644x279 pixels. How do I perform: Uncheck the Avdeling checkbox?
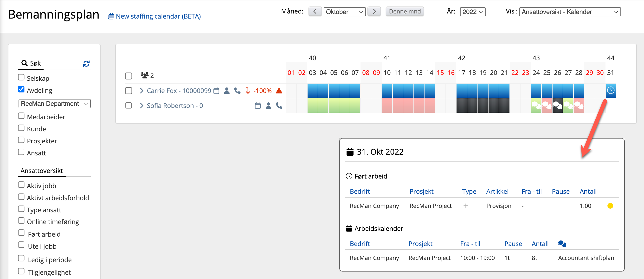point(21,89)
